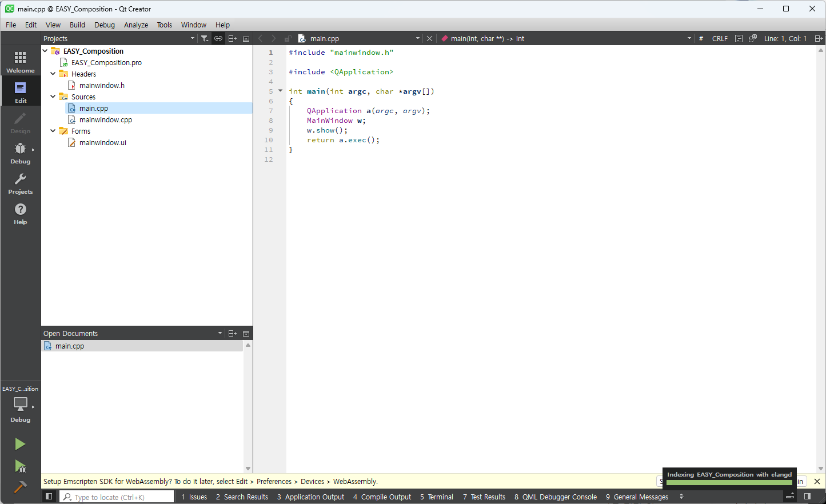Toggle file writable lock icon
The height and width of the screenshot is (504, 826).
[x=288, y=38]
